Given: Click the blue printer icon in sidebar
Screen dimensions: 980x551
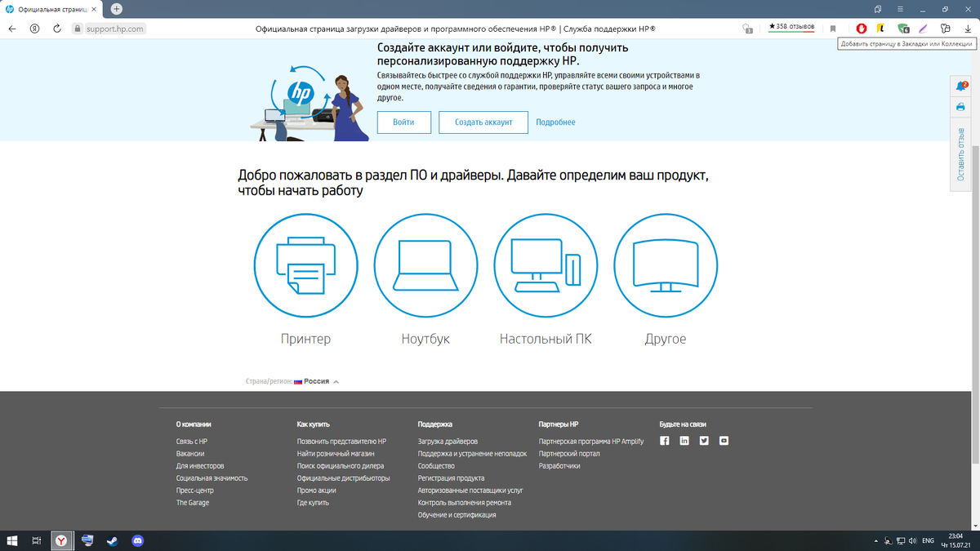Looking at the screenshot, I should pos(960,106).
